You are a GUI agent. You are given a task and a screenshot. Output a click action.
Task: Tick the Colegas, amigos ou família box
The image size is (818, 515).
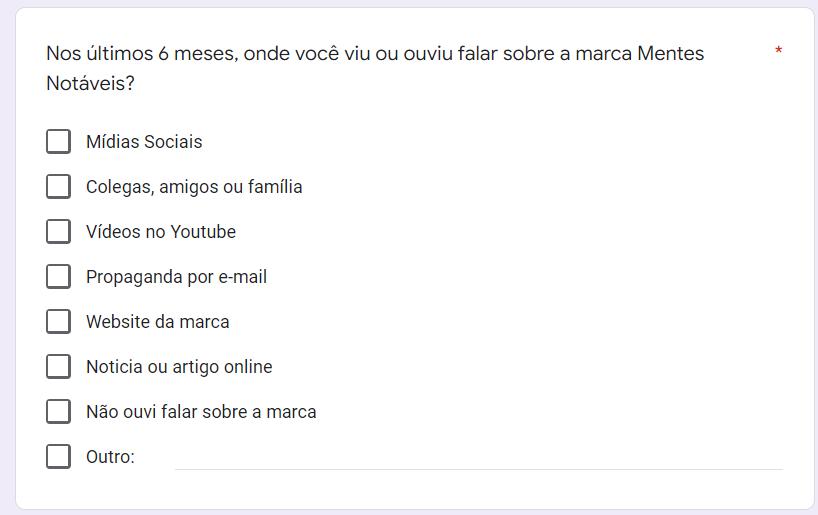click(x=58, y=186)
